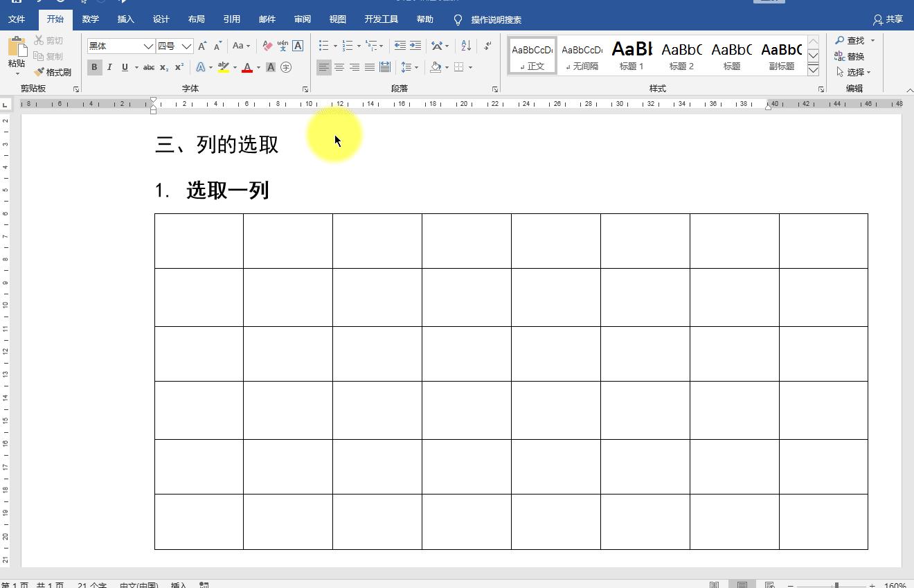
Task: Toggle center paragraph alignment
Action: pos(339,67)
